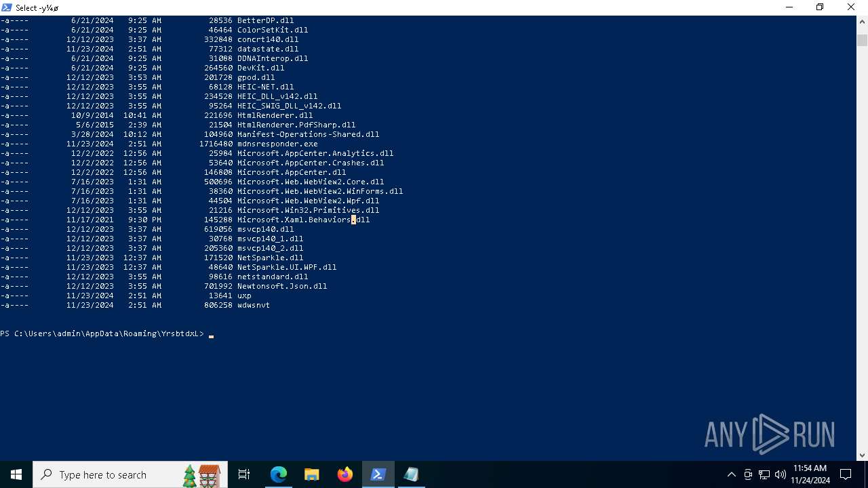The height and width of the screenshot is (488, 868).
Task: Click the date 5/6/2015 in the listing
Action: coord(95,125)
